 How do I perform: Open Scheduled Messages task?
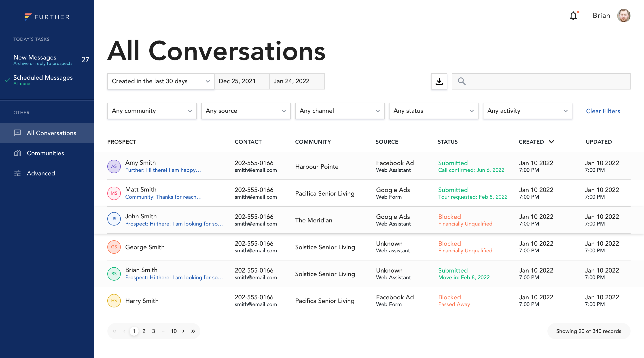(x=47, y=80)
